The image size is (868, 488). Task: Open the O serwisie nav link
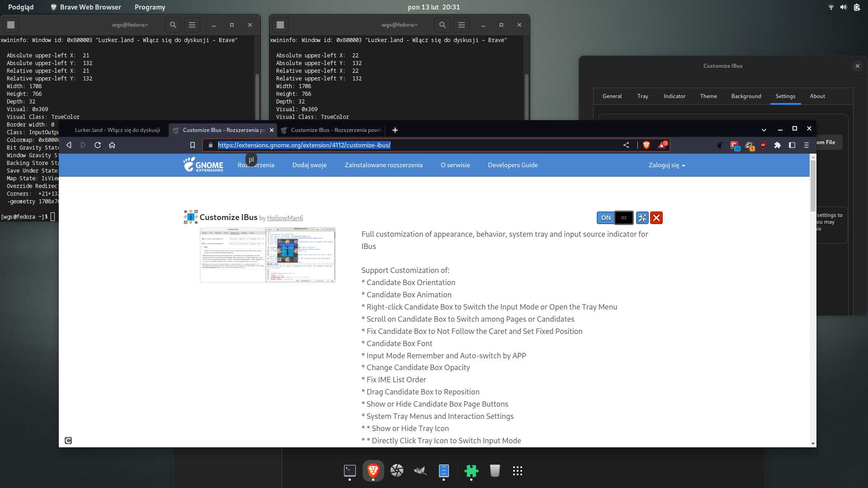(455, 165)
